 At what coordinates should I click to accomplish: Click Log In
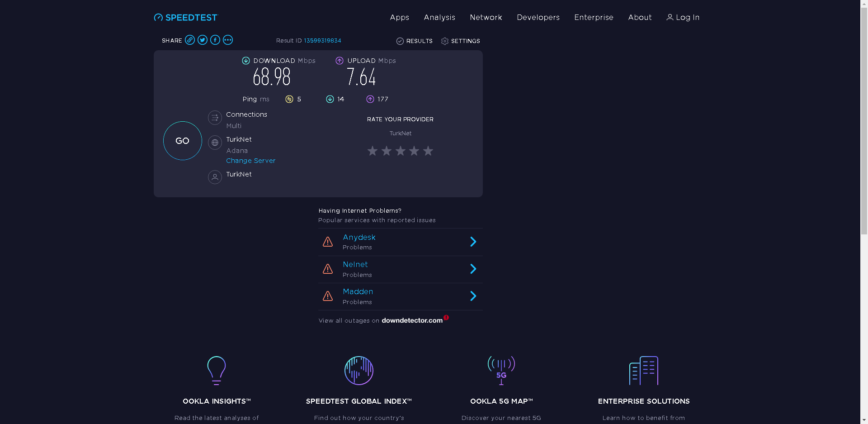coord(683,17)
